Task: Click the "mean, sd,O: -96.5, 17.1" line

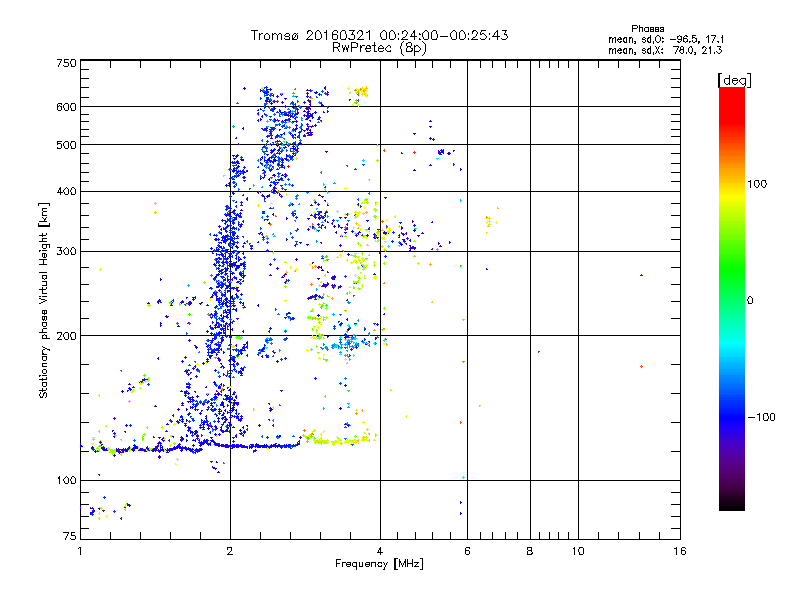Action: click(x=666, y=39)
